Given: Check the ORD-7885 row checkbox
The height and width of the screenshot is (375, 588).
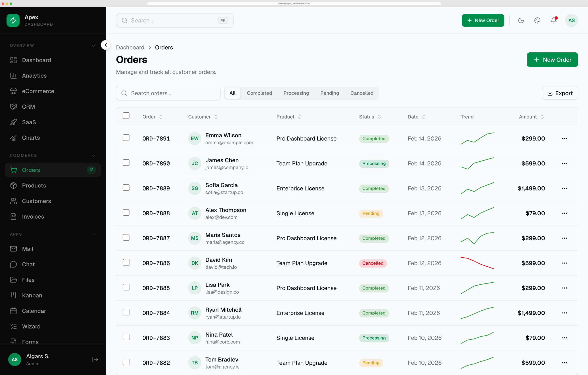Looking at the screenshot, I should 126,287.
